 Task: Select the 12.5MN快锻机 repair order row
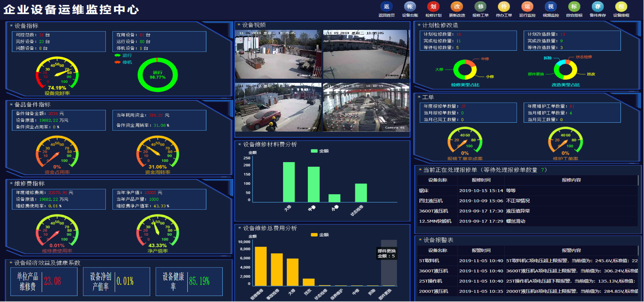(527, 221)
